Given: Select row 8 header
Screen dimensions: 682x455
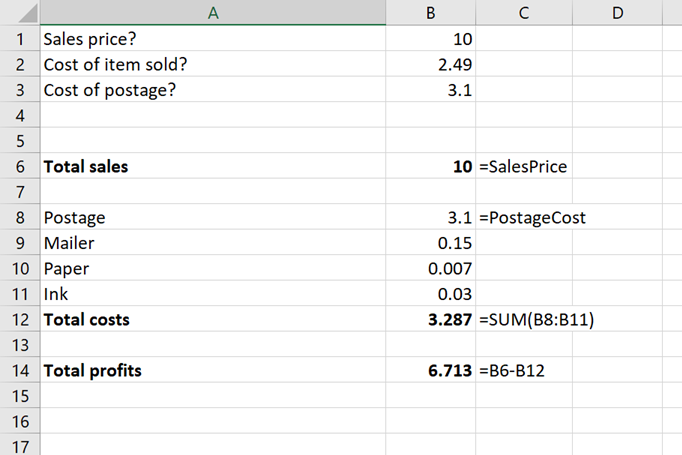Looking at the screenshot, I should click(x=20, y=217).
